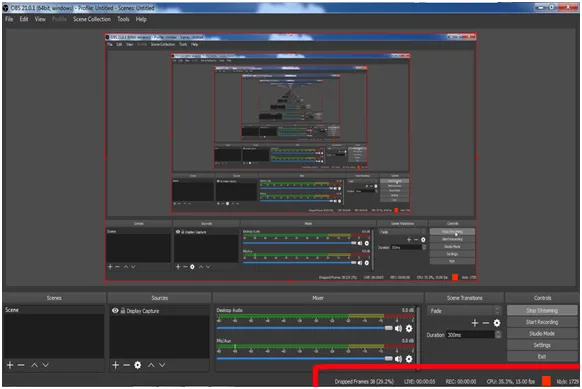Add a new scene transition
This screenshot has width=582, height=389.
(475, 323)
